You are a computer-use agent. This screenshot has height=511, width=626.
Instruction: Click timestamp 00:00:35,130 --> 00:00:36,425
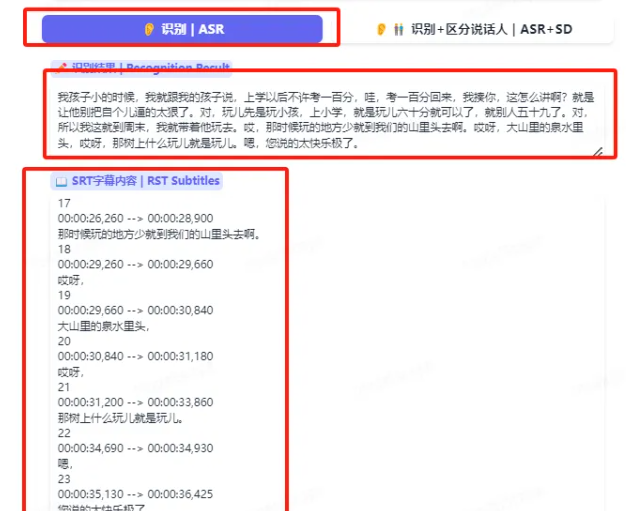point(135,494)
